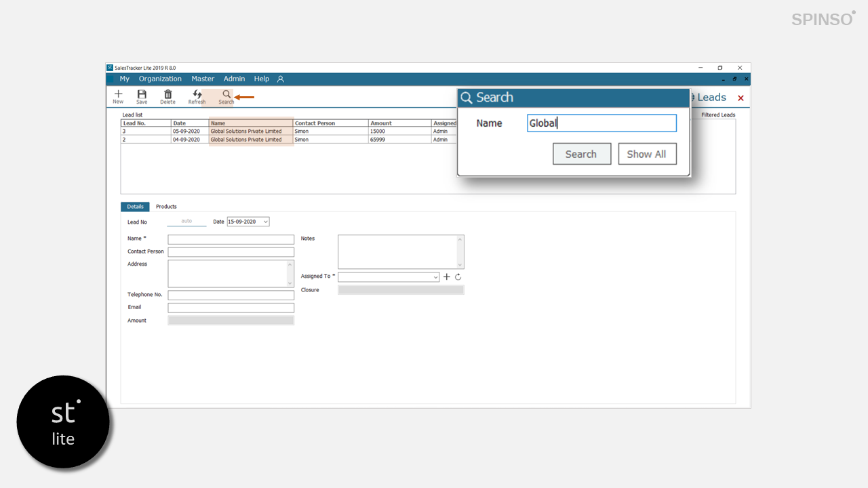
Task: Expand the Date dropdown
Action: 265,222
